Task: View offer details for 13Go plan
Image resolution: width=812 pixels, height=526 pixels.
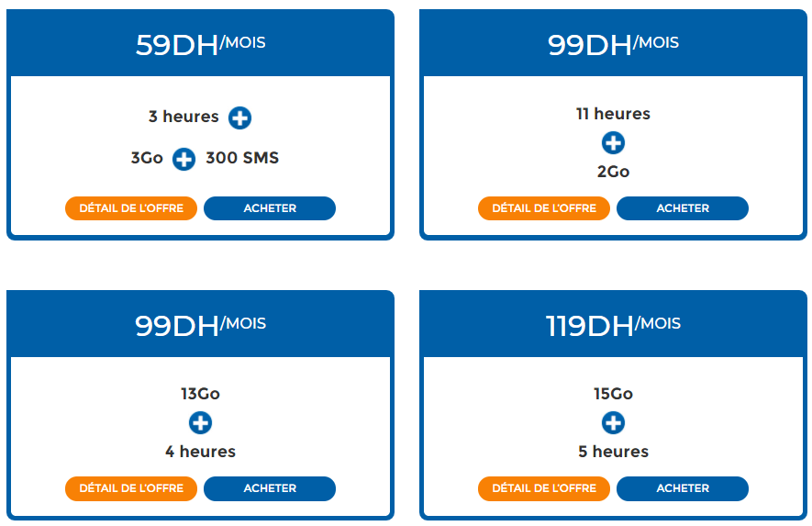Action: 131,488
